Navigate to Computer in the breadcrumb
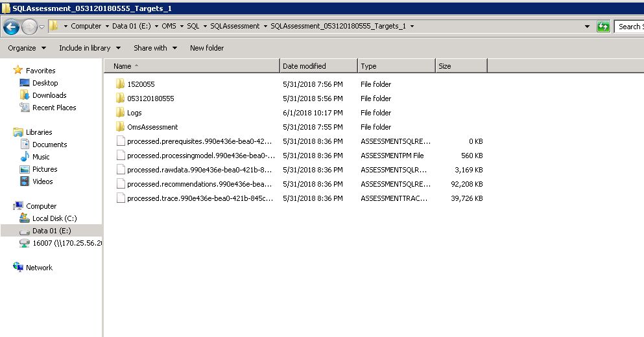Image resolution: width=644 pixels, height=337 pixels. click(x=86, y=26)
